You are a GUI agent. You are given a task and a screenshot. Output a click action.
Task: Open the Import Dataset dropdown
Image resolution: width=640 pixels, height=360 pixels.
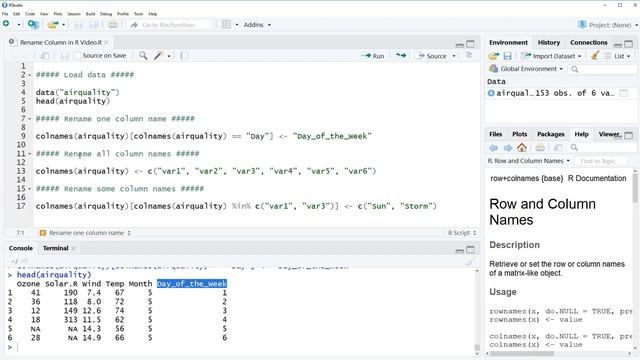(x=552, y=56)
